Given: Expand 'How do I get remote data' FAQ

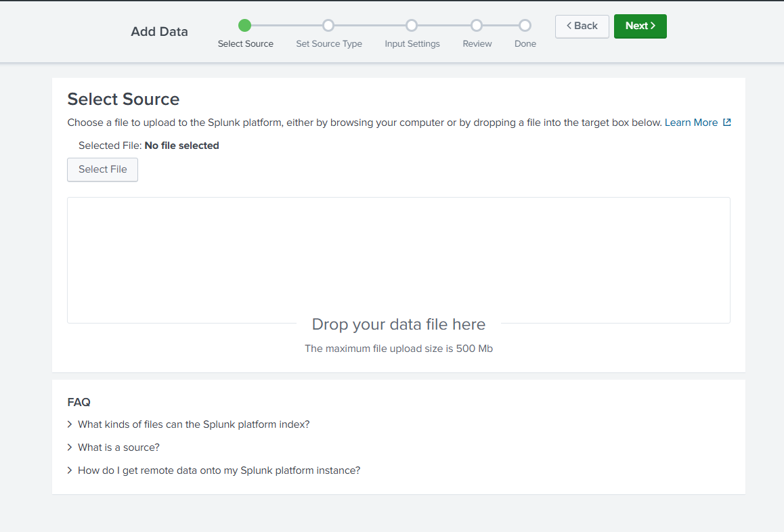Looking at the screenshot, I should (x=213, y=470).
